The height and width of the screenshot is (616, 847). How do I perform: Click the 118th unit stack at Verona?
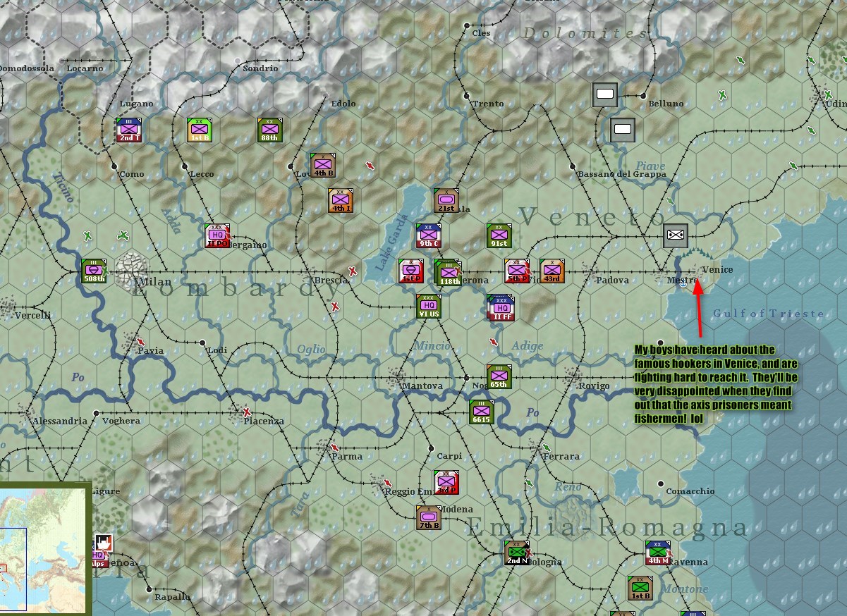pos(449,273)
